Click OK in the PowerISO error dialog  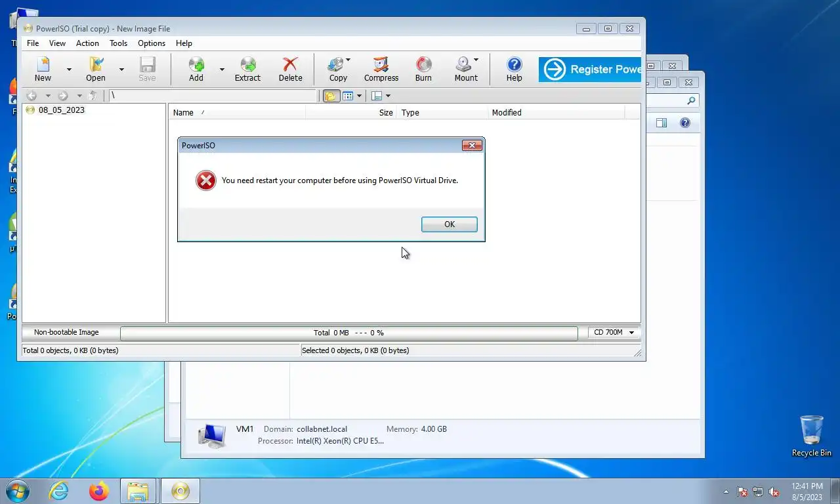click(x=450, y=224)
